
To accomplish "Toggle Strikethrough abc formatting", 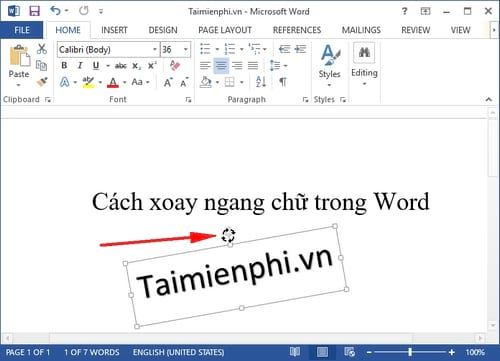I will [x=121, y=66].
